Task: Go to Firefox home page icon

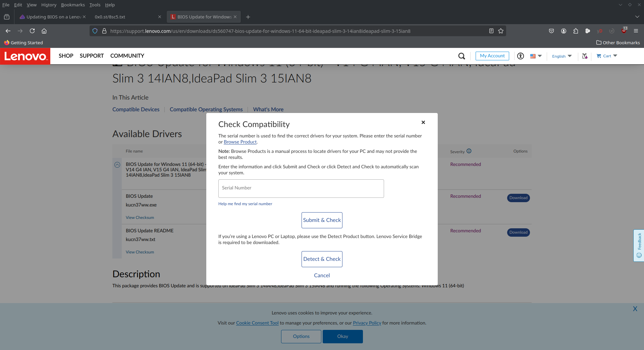Action: 44,31
